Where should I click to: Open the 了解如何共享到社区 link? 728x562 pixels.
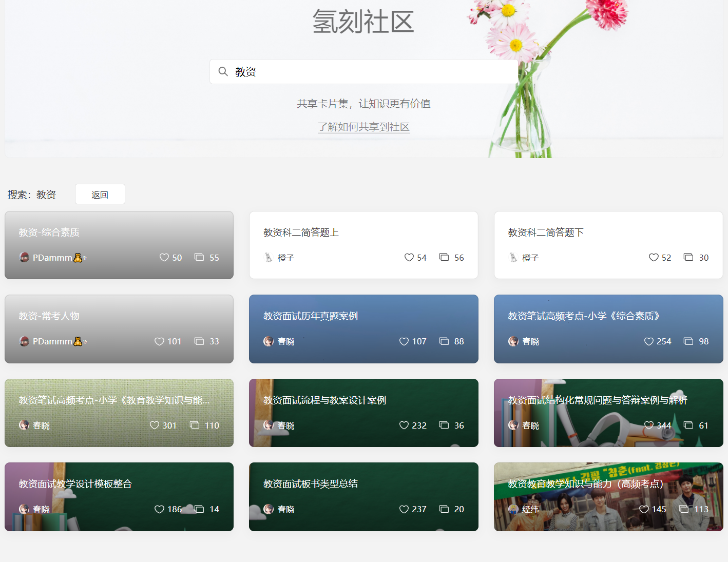[x=363, y=127]
